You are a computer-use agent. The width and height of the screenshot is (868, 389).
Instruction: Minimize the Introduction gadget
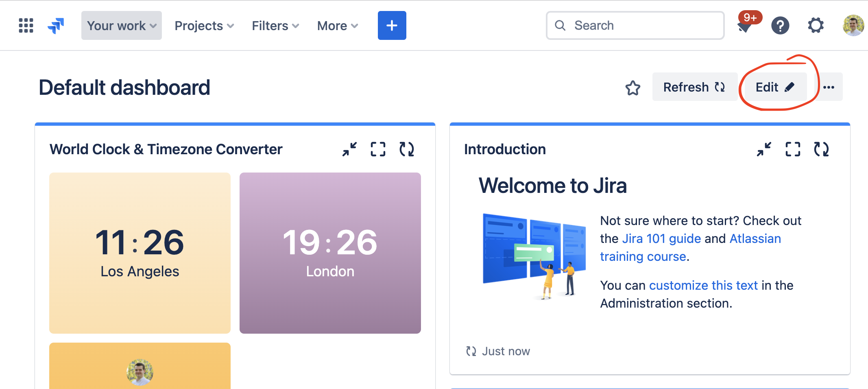[764, 149]
